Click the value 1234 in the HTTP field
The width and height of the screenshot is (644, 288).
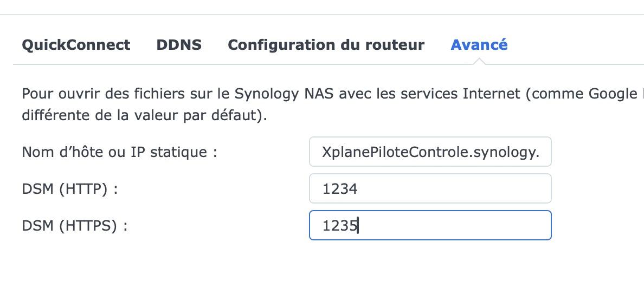coord(340,189)
